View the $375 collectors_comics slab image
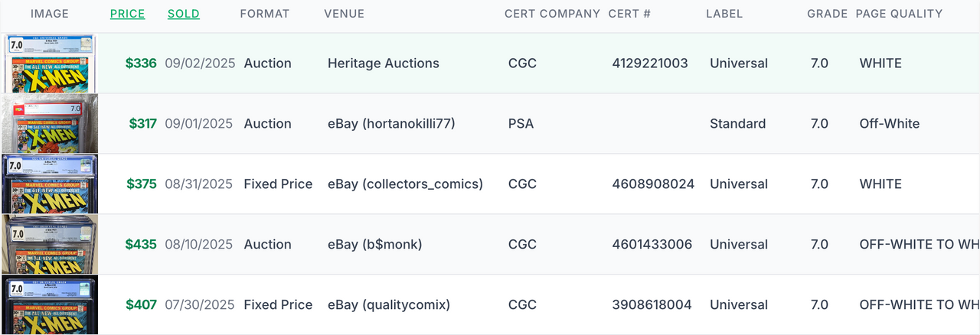980x335 pixels. point(50,184)
